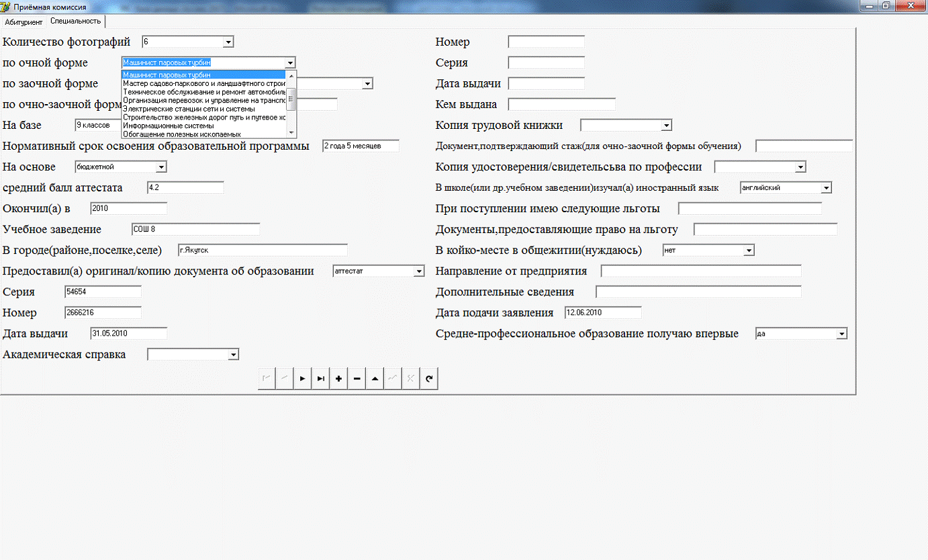Click the empty Номер field at top right
This screenshot has height=560, width=928.
point(547,42)
